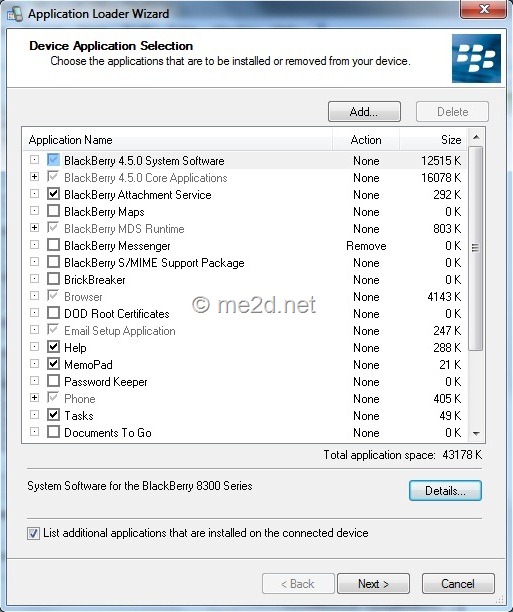Viewport: 513px width, 612px height.
Task: Select the Documents To Go row text
Action: [108, 433]
